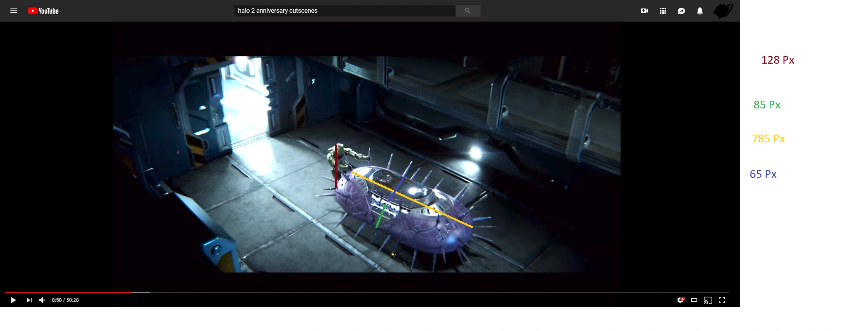Open the account avatar menu
The height and width of the screenshot is (331, 868).
(x=723, y=11)
